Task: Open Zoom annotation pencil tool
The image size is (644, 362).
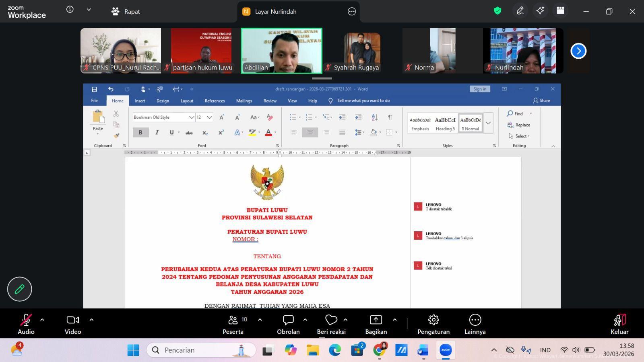Action: (520, 11)
